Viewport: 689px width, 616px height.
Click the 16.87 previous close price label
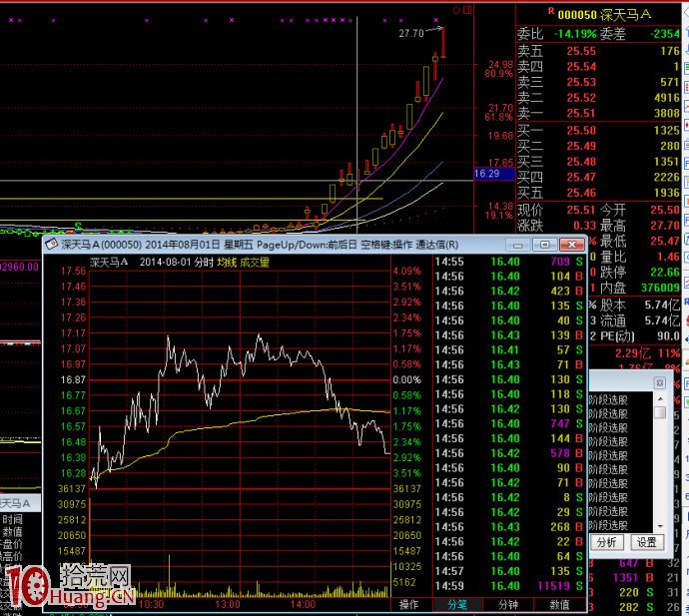tap(73, 379)
